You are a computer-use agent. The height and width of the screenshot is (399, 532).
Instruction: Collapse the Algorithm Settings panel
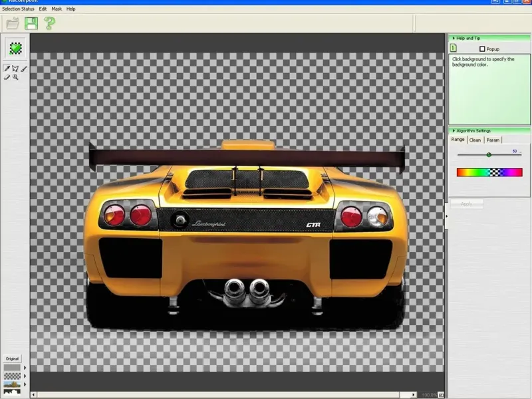point(452,130)
